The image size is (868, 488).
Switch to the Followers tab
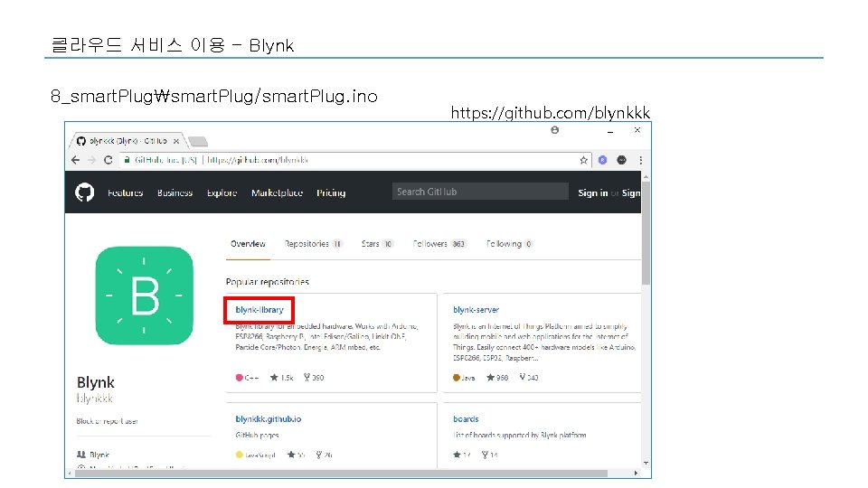tap(440, 243)
